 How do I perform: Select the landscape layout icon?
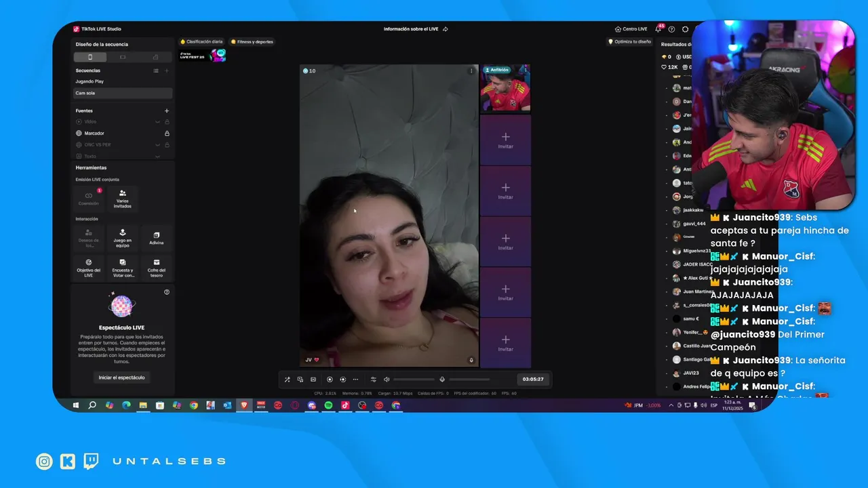(123, 57)
